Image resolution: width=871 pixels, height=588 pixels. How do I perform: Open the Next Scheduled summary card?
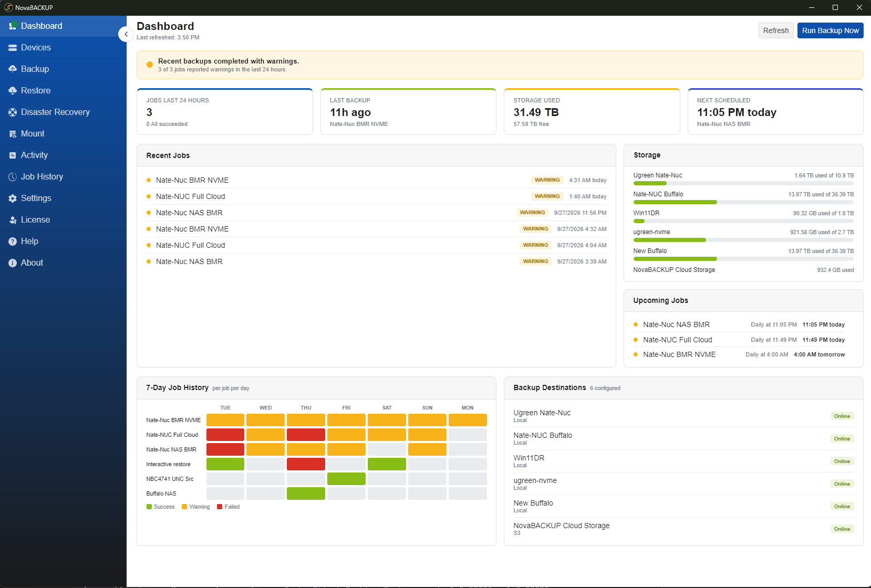[775, 112]
